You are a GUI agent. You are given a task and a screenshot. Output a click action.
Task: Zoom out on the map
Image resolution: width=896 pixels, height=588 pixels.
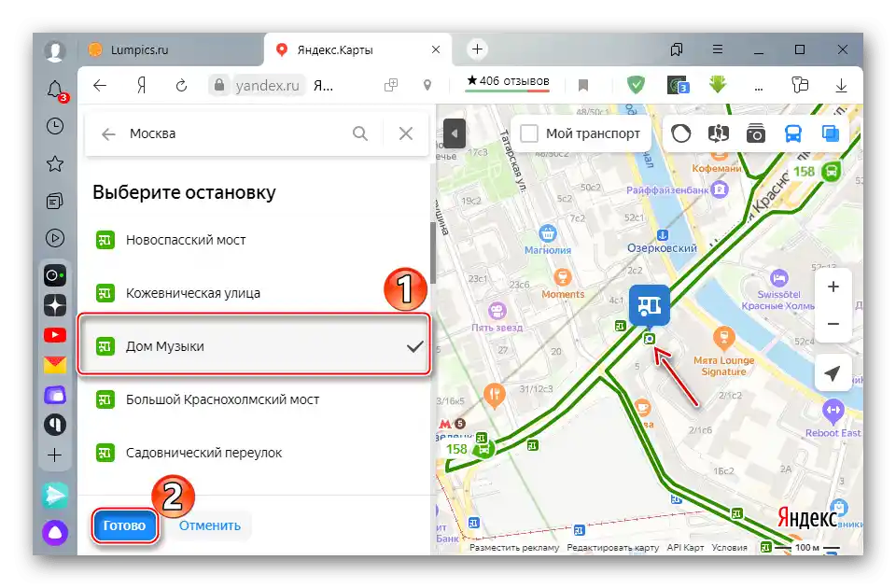(x=833, y=324)
